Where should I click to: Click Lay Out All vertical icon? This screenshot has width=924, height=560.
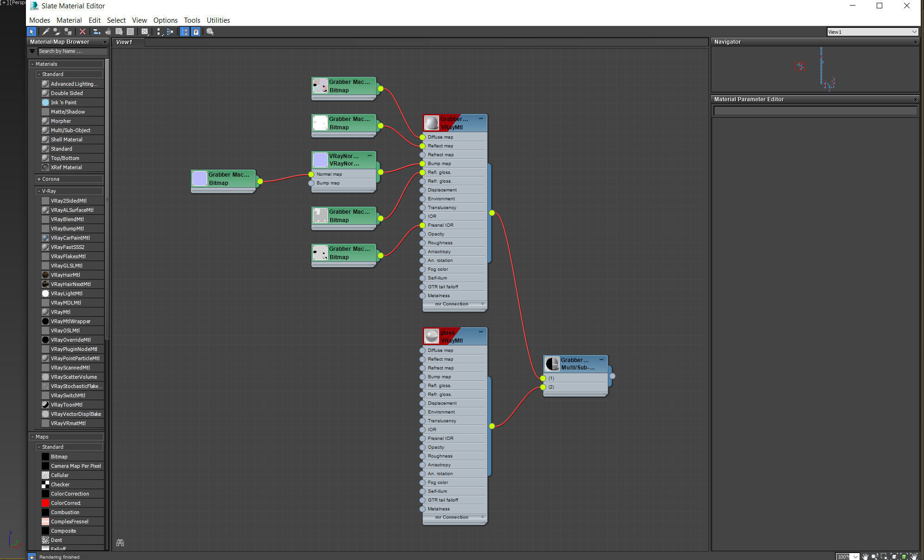pos(159,32)
